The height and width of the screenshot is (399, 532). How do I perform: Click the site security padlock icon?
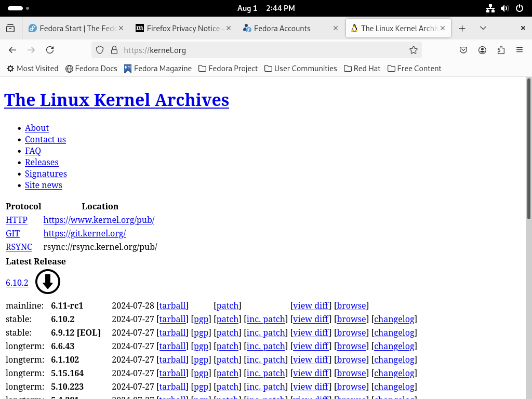click(x=114, y=50)
